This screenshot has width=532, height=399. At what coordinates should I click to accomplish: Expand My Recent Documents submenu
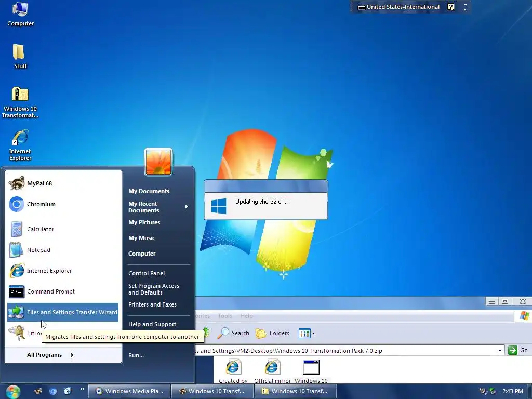(x=158, y=207)
